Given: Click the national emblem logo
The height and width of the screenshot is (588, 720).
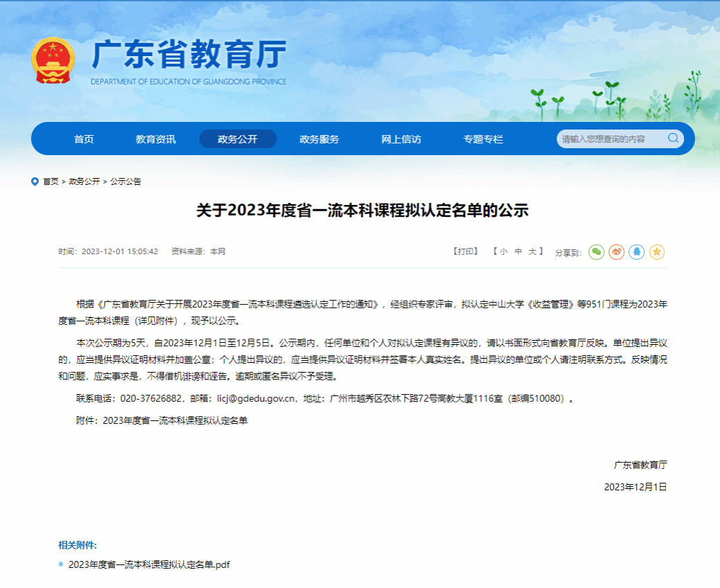Looking at the screenshot, I should 53,61.
